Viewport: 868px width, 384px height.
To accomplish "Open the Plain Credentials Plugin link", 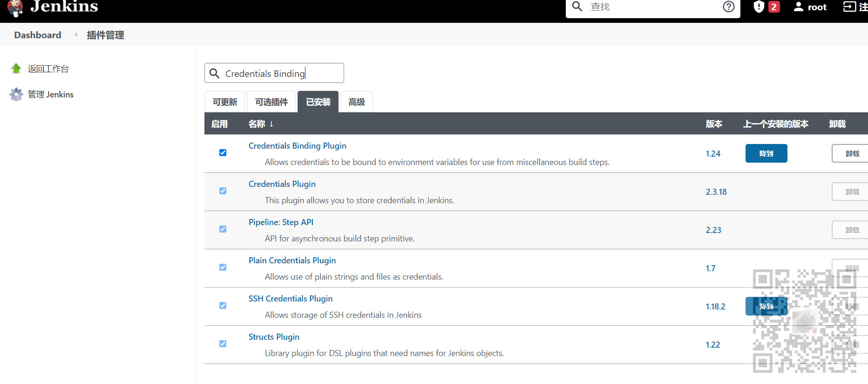I will (x=292, y=261).
